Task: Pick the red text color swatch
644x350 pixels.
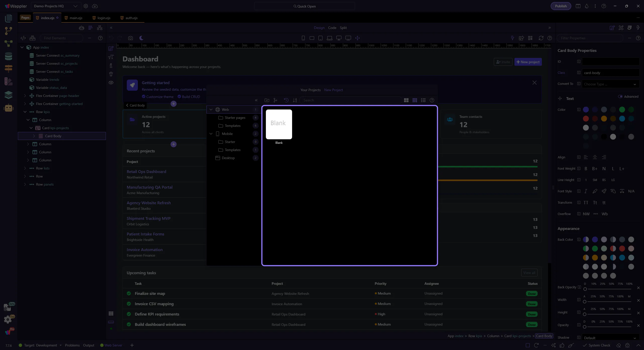Action: (586, 119)
